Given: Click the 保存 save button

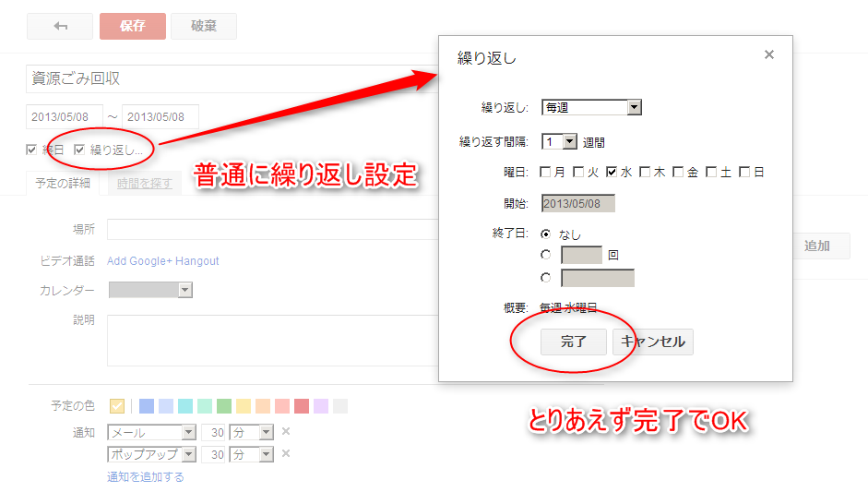Looking at the screenshot, I should click(133, 26).
